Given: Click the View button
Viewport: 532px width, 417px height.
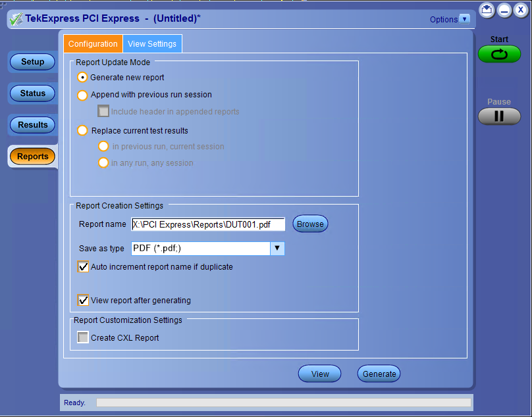Looking at the screenshot, I should [x=319, y=374].
